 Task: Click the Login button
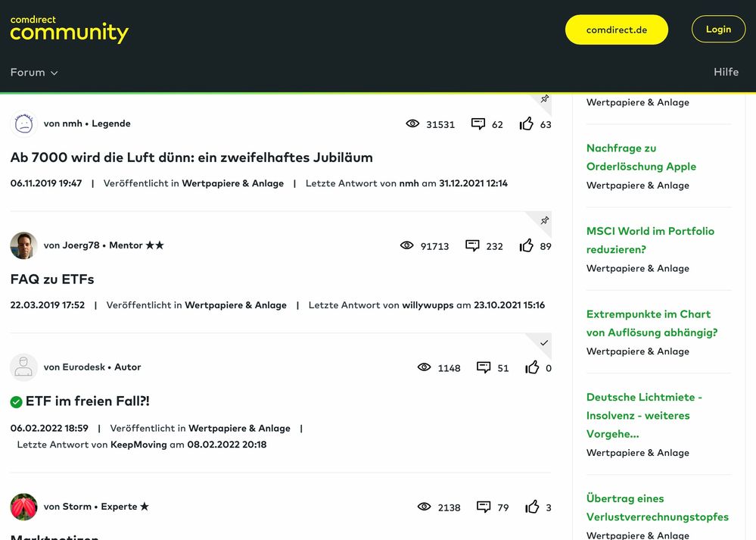click(718, 29)
